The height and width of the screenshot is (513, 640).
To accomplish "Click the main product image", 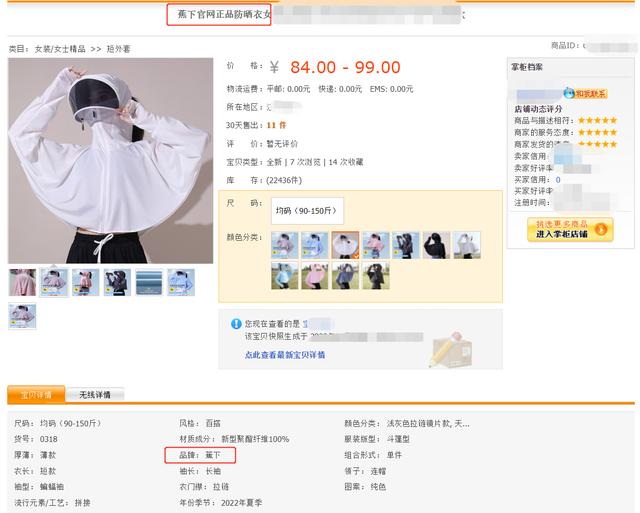I will pyautogui.click(x=110, y=160).
